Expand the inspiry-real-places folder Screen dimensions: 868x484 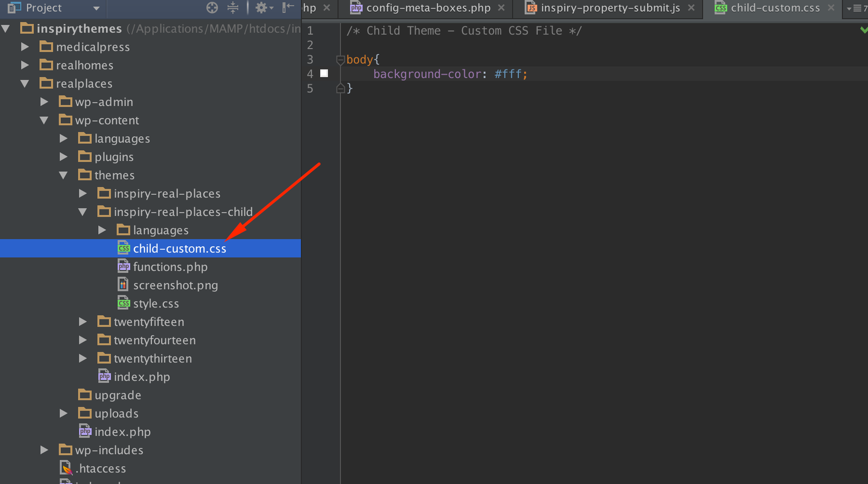click(83, 193)
